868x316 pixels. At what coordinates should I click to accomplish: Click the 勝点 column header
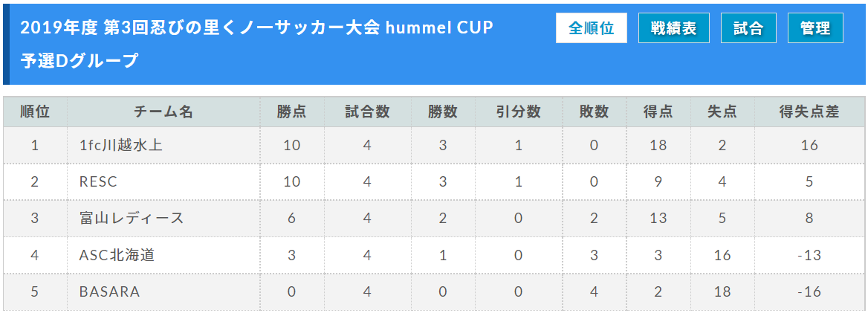point(292,112)
